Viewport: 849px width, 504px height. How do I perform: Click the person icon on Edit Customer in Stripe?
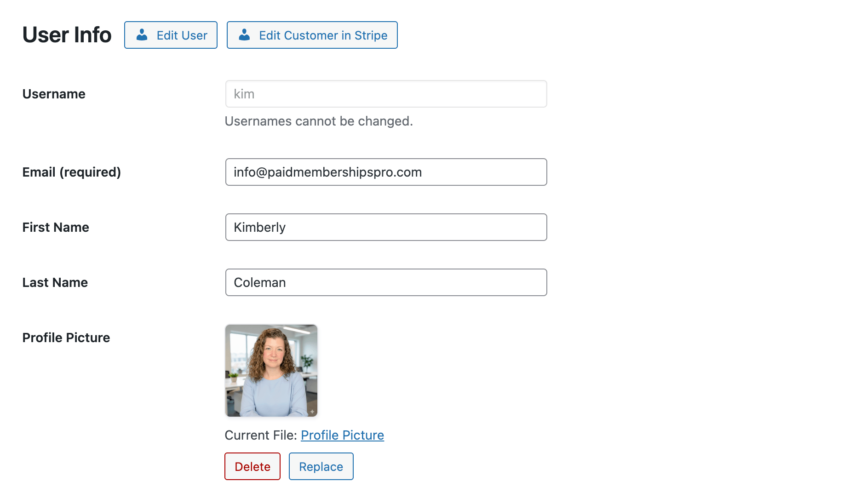244,34
